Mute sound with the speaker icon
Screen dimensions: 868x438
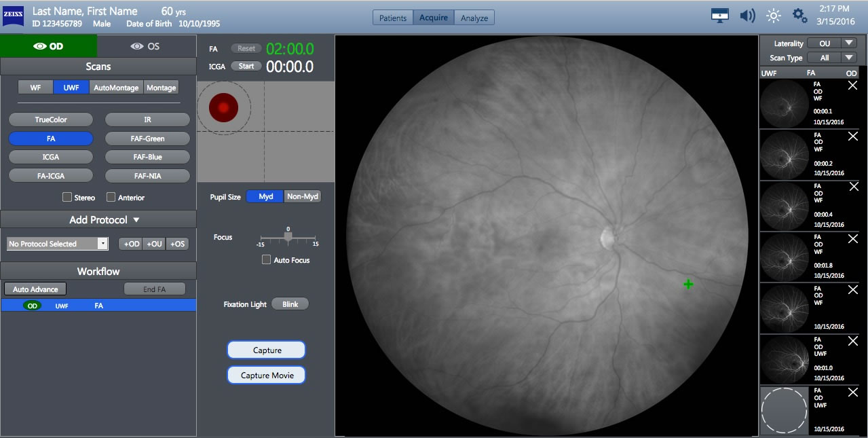pos(747,16)
